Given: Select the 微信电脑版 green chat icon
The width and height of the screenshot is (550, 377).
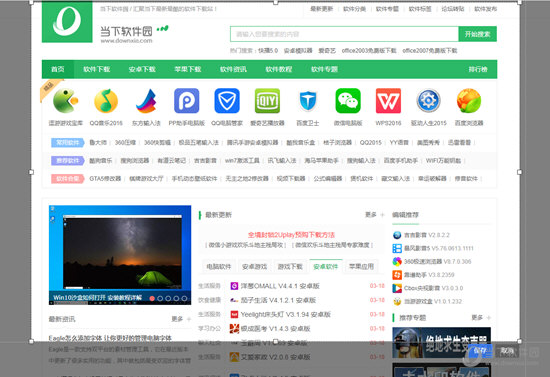Looking at the screenshot, I should [x=348, y=101].
